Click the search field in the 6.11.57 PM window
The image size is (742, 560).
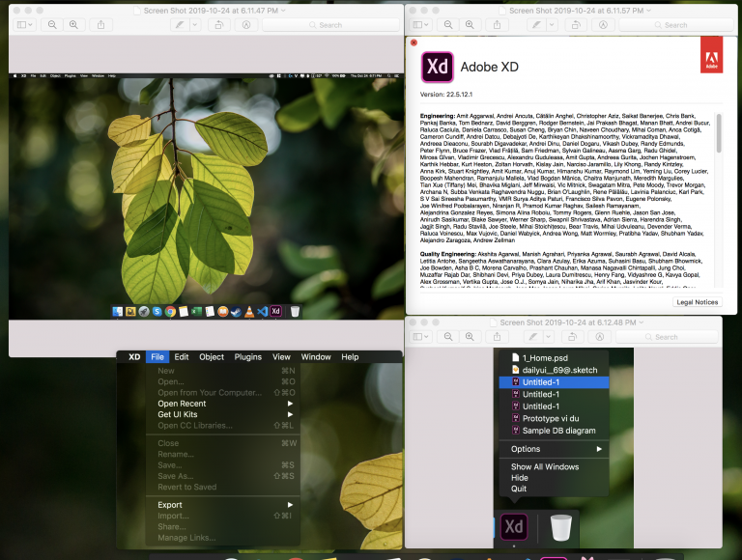675,24
